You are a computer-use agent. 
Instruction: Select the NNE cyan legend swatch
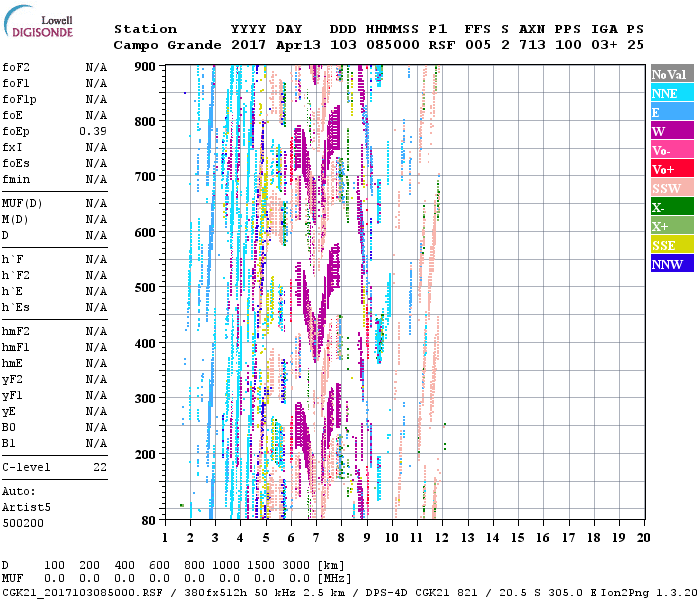click(x=672, y=92)
